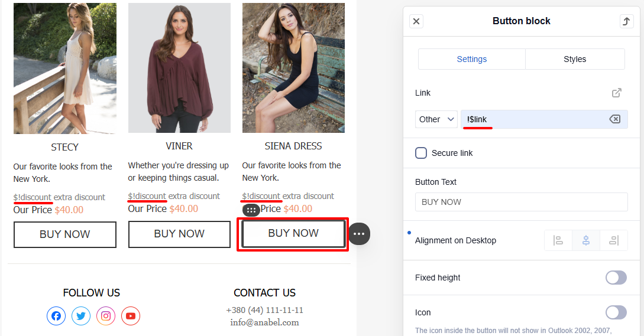The image size is (644, 336).
Task: Switch to the Styles tab
Action: click(575, 59)
